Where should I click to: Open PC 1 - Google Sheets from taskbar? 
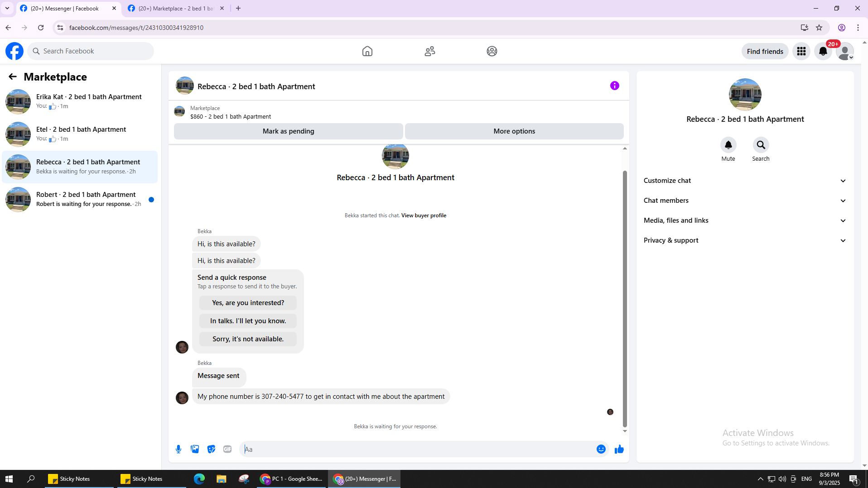(x=291, y=478)
